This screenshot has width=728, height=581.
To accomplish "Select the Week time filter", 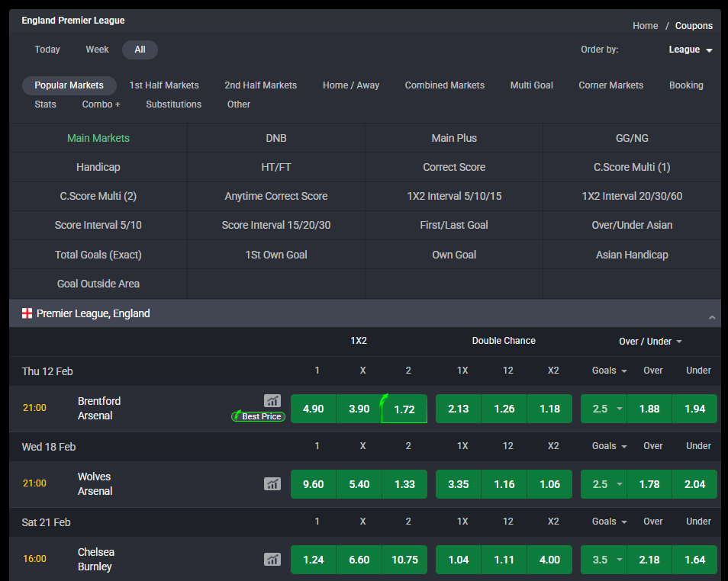I will tap(97, 50).
